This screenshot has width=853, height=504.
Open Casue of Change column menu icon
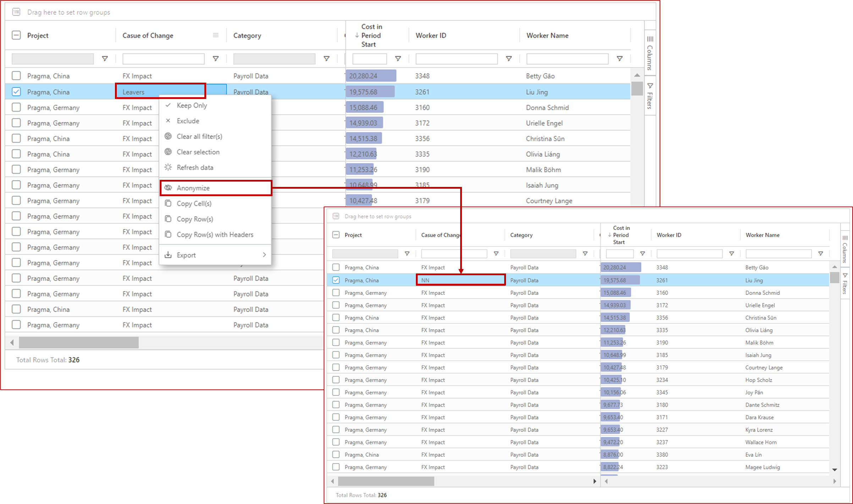click(215, 35)
